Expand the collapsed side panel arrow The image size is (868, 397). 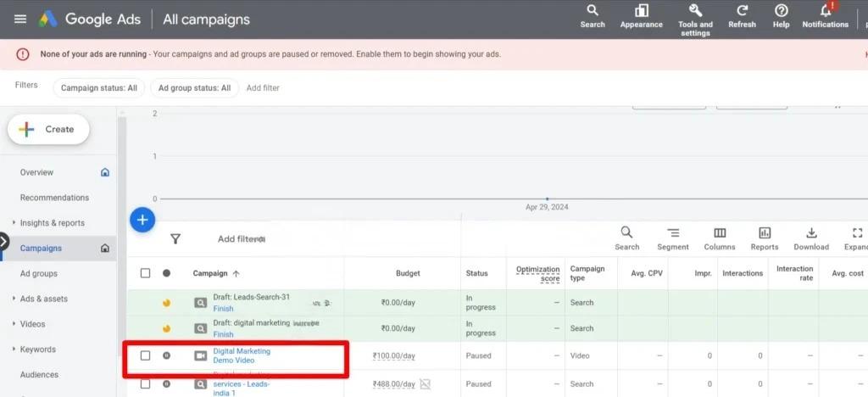coord(4,242)
